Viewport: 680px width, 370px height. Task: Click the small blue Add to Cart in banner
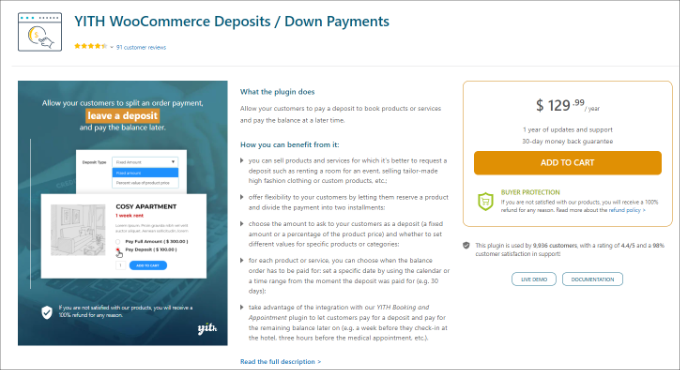148,265
